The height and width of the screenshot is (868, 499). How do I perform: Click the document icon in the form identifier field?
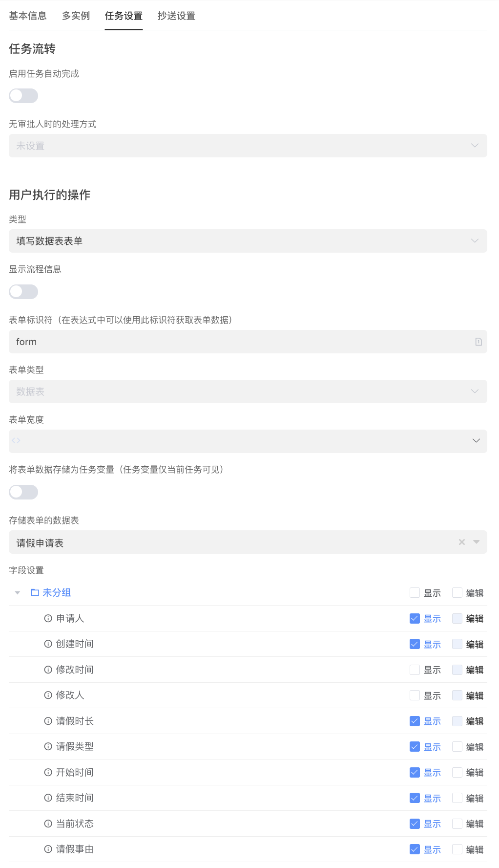478,342
